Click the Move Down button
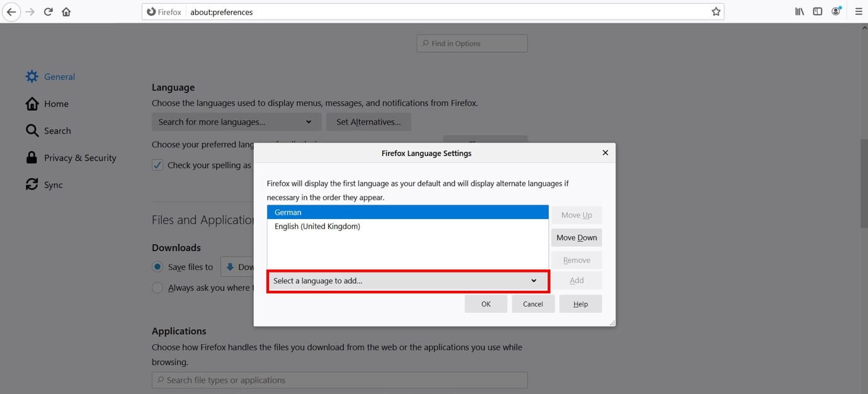Viewport: 868px width, 394px height. click(x=576, y=238)
